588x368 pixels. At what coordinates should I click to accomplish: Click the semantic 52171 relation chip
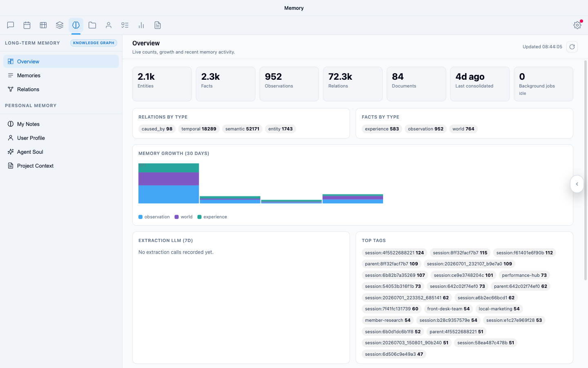pyautogui.click(x=242, y=129)
